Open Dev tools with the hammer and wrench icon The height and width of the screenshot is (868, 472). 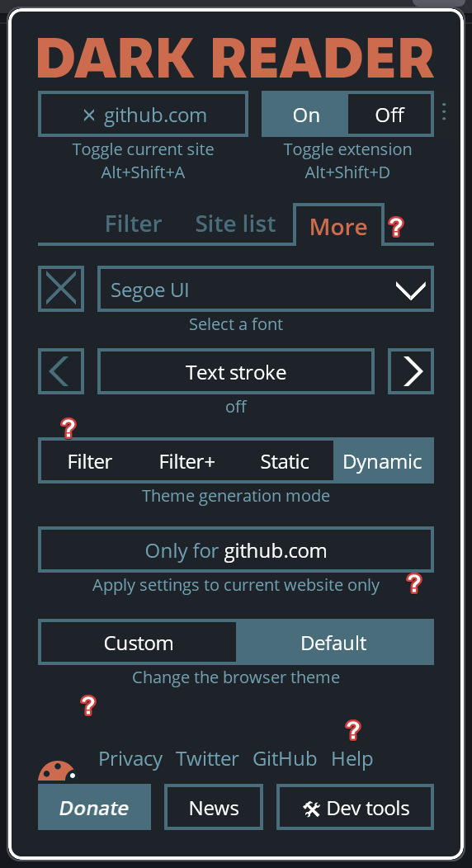point(356,807)
